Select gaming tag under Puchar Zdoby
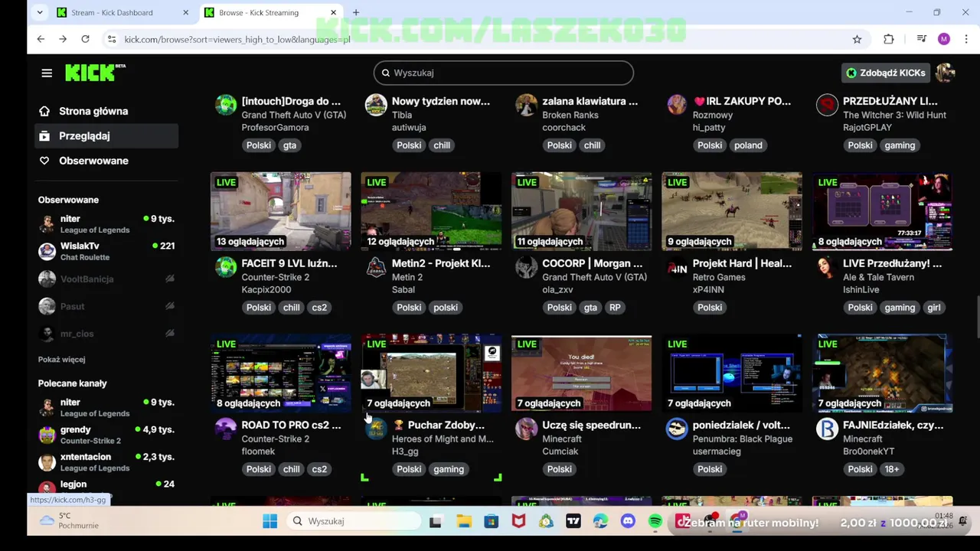The image size is (980, 551). 449,469
